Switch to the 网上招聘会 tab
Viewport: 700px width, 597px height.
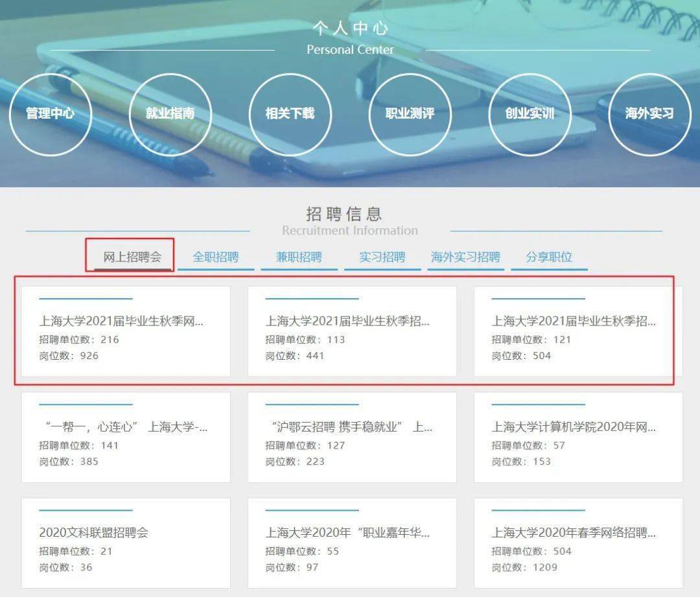point(133,257)
